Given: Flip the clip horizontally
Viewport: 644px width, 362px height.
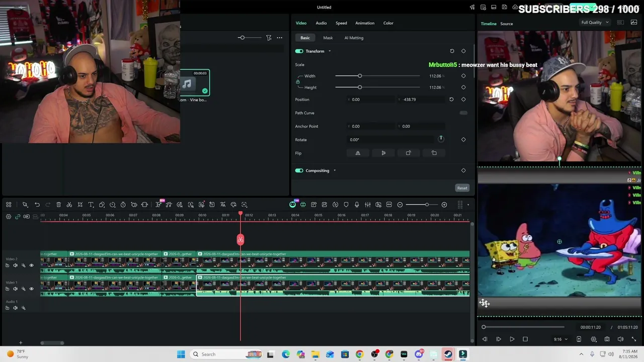Looking at the screenshot, I should [x=358, y=153].
